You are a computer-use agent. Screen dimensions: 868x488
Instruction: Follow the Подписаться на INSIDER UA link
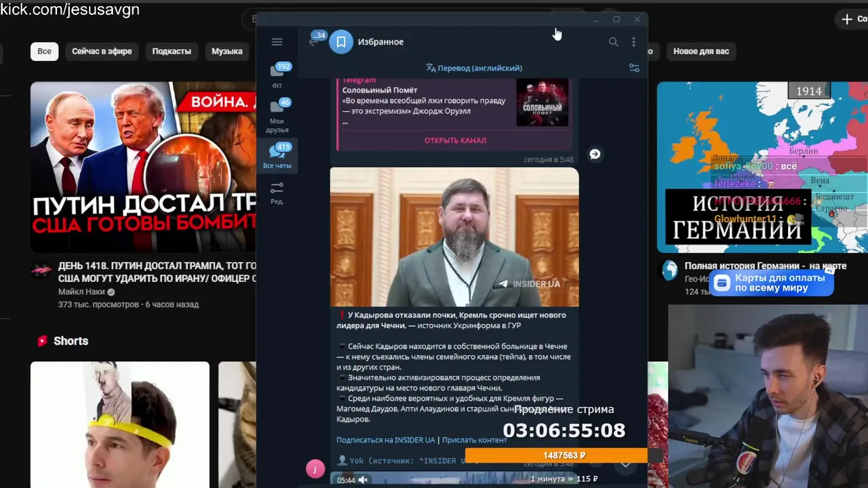tap(385, 440)
